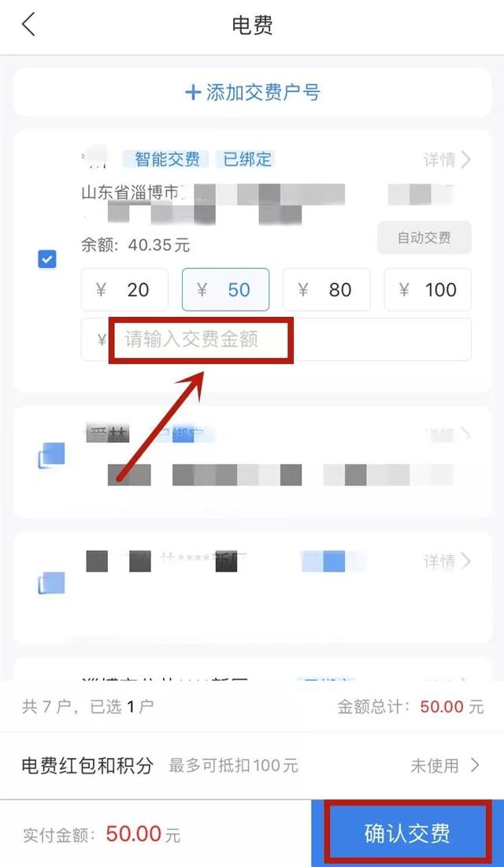Choose the ¥80 amount option
The height and width of the screenshot is (867, 504).
click(327, 290)
